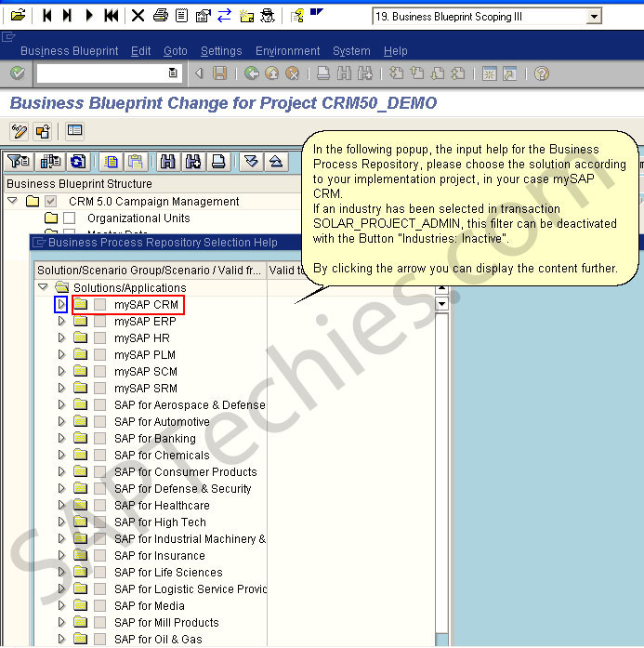Open the Business Blueprint menu
This screenshot has width=644, height=648.
pyautogui.click(x=70, y=51)
